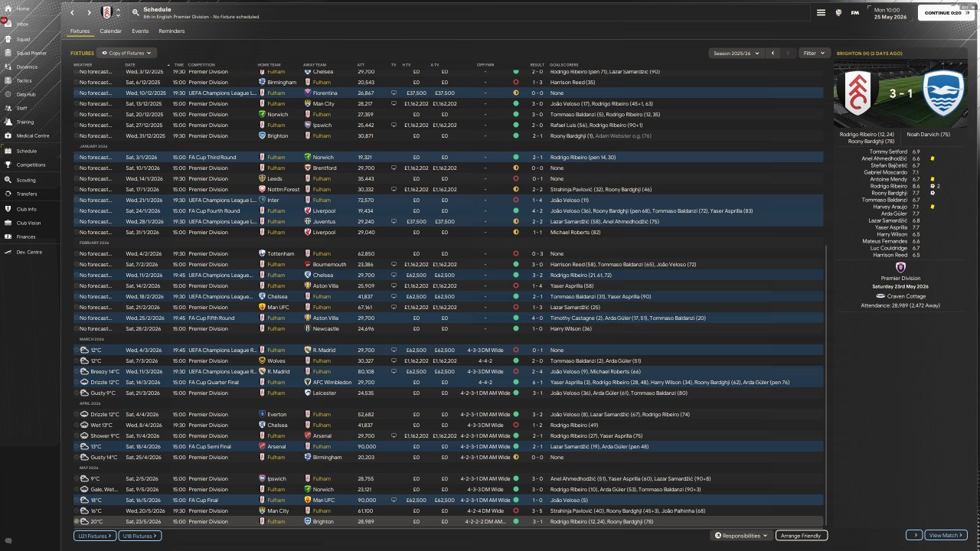Screen dimensions: 980x551
Task: Open the Transfers section icon
Action: 8,194
